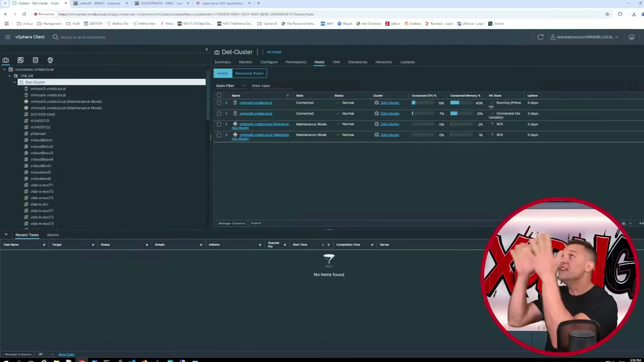Tick checkbox for vmhost4.vmlab.local row
The width and height of the screenshot is (644, 362).
219,114
